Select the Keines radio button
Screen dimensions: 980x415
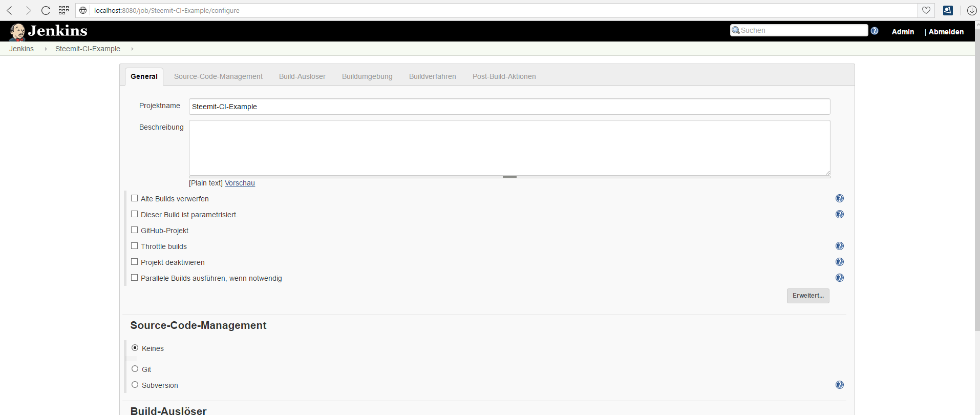pos(135,348)
